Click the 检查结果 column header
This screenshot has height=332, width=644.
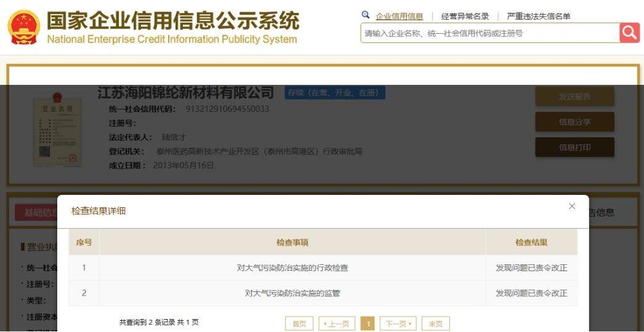pyautogui.click(x=531, y=242)
